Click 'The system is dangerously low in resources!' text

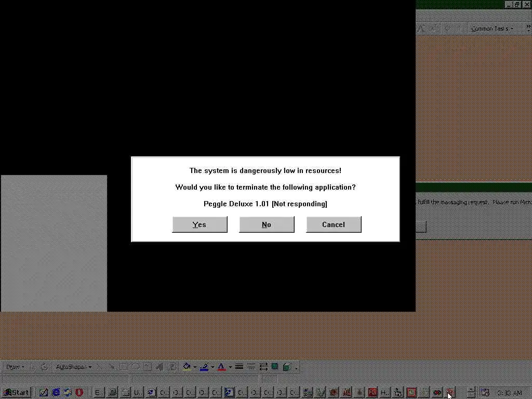(x=265, y=170)
